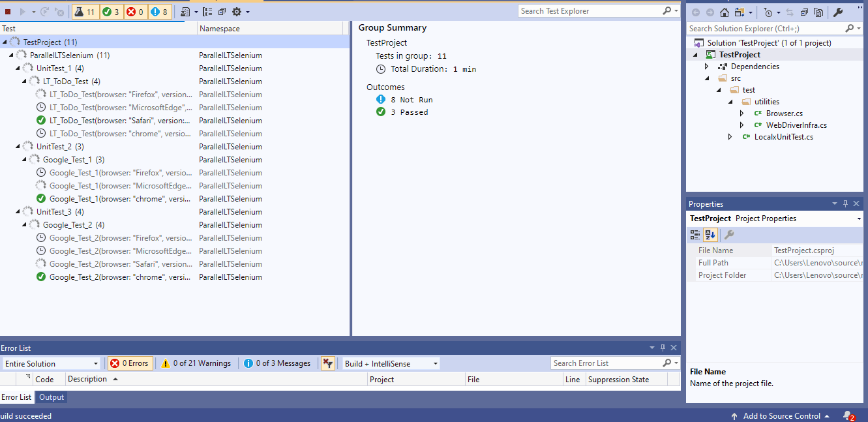Open the Entire Solution scope dropdown
Image resolution: width=868 pixels, height=422 pixels.
click(51, 363)
